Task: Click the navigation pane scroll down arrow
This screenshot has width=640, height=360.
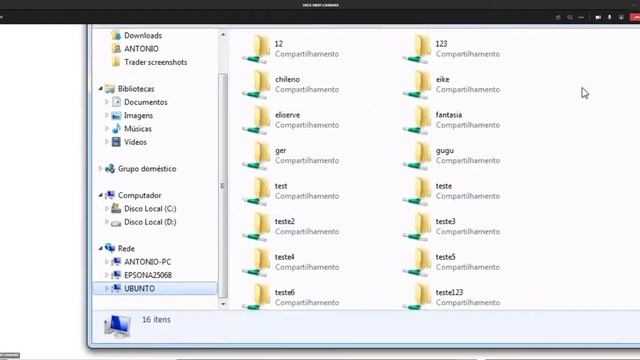Action: (223, 304)
